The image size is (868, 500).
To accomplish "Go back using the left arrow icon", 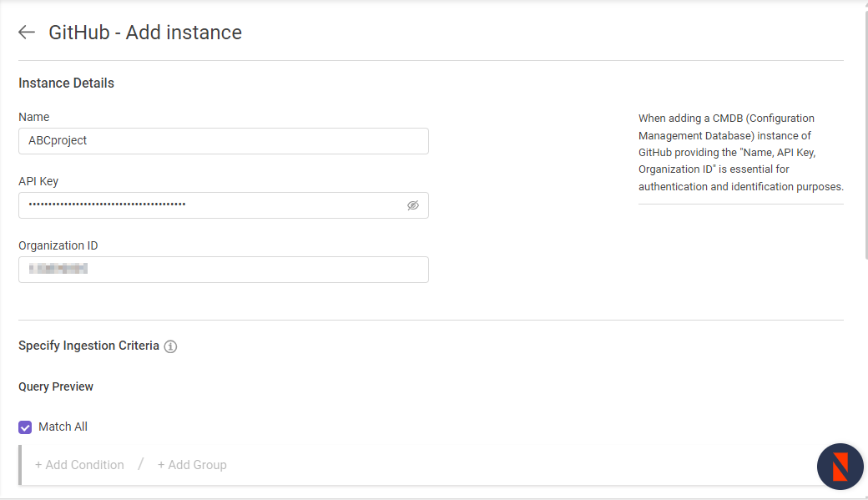I will click(27, 33).
